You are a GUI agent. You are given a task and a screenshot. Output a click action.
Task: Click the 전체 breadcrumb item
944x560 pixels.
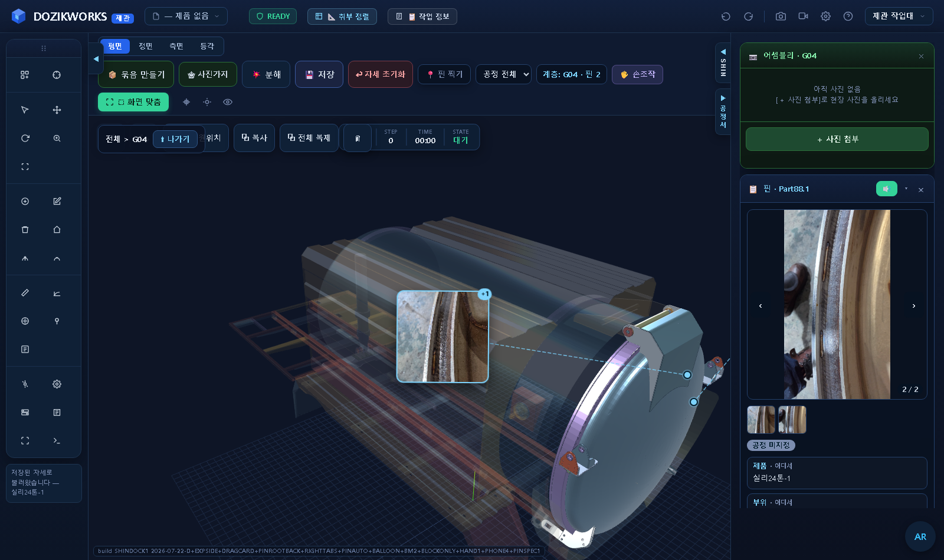coord(113,139)
